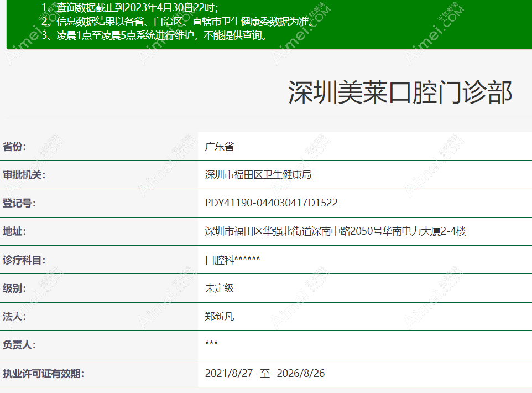
Task: Click notice line 凌晨1点至凌晨5点系统进行维护
Action: tap(154, 35)
